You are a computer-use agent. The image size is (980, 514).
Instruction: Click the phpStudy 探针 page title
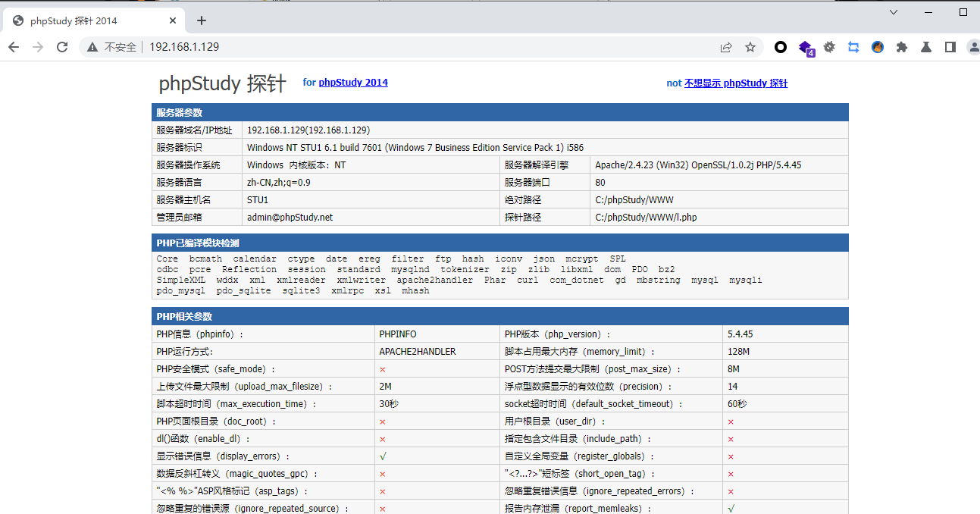tap(222, 83)
